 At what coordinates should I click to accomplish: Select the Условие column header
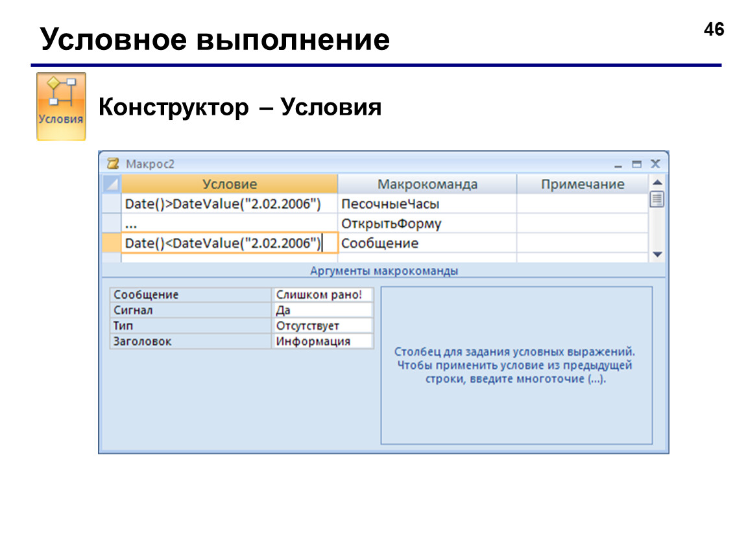coord(230,184)
